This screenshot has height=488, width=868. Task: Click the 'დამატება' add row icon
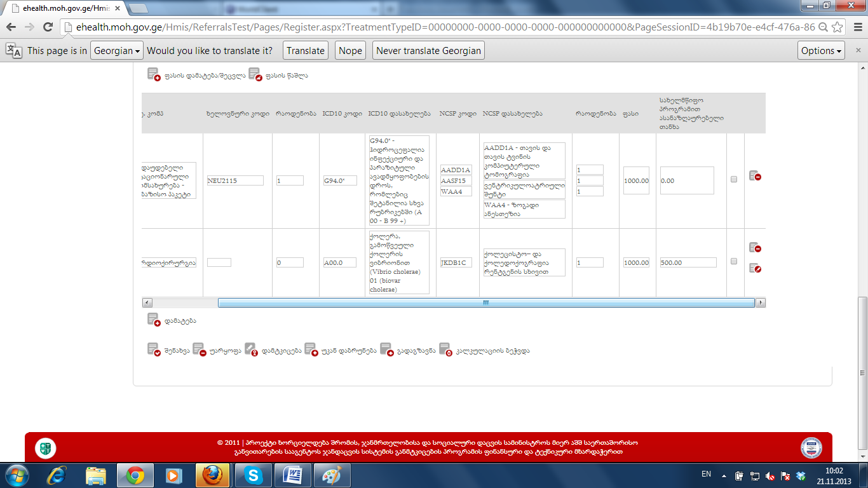[x=154, y=320]
